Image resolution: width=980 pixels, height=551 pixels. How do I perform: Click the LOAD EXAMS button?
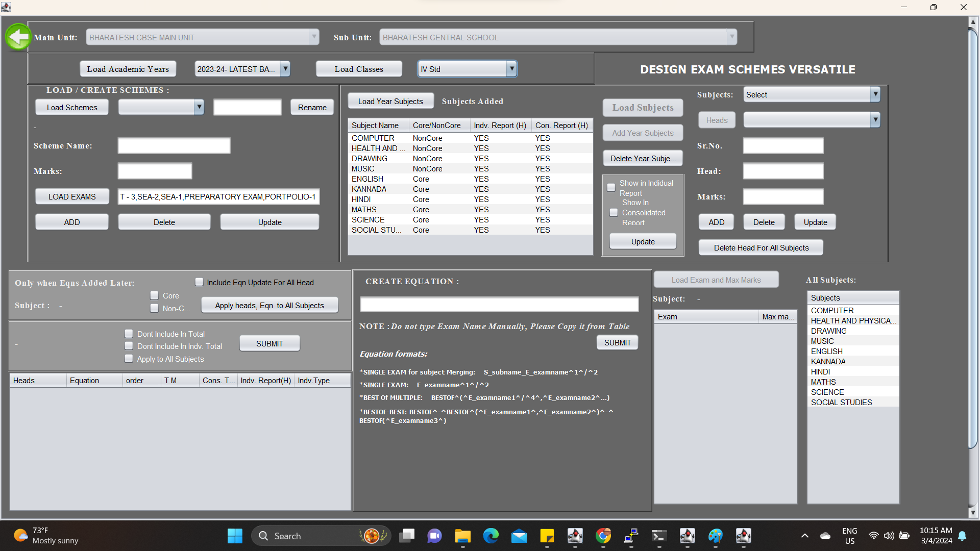(72, 196)
